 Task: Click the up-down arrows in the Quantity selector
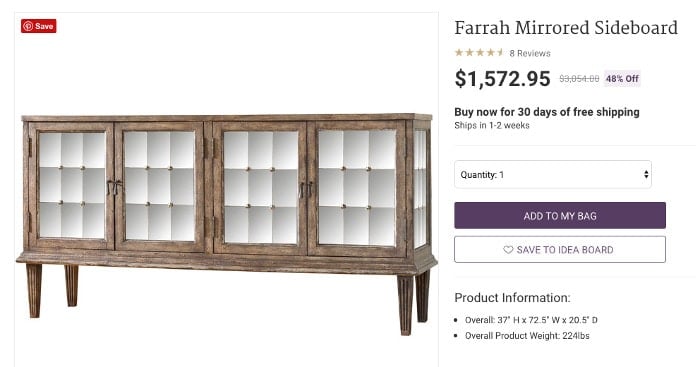coord(646,175)
